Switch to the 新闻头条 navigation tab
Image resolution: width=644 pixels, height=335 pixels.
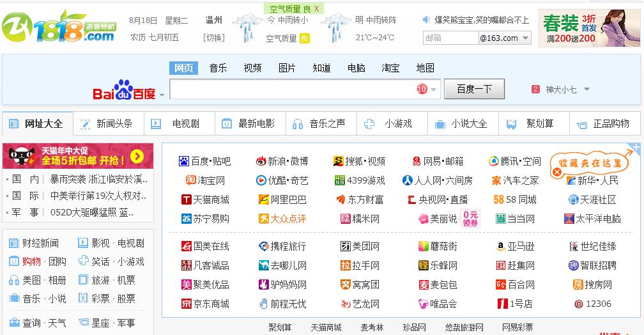pyautogui.click(x=109, y=124)
